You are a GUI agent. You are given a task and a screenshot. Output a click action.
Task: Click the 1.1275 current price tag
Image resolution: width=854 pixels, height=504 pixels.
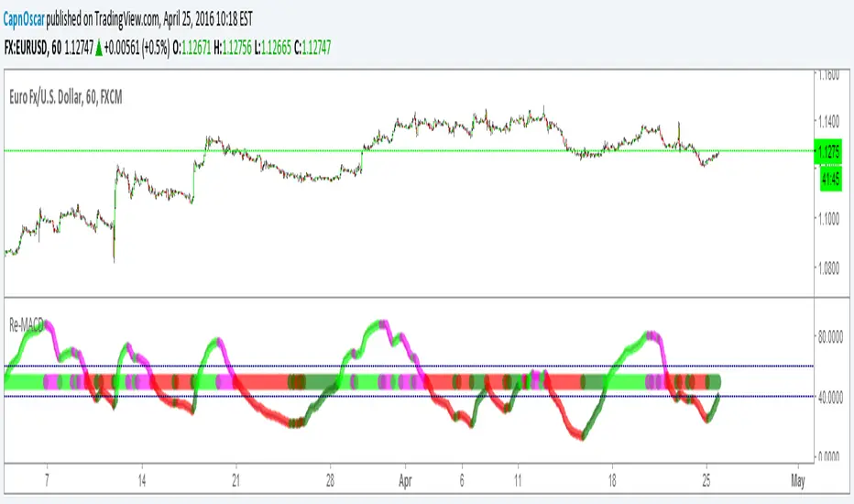(x=828, y=151)
